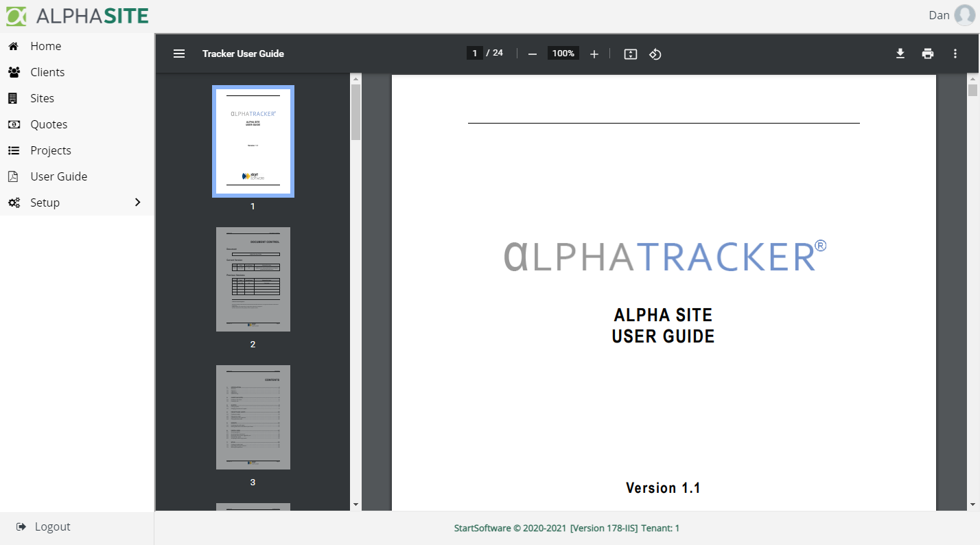Open the PDF viewer's more options menu

[x=955, y=53]
